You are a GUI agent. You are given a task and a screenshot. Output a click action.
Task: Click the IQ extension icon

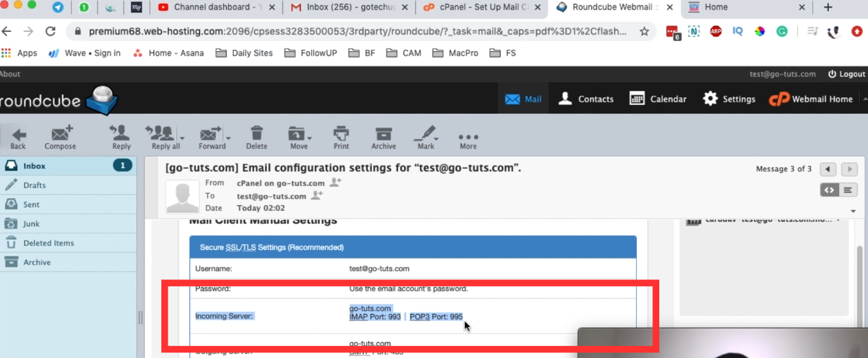(737, 31)
